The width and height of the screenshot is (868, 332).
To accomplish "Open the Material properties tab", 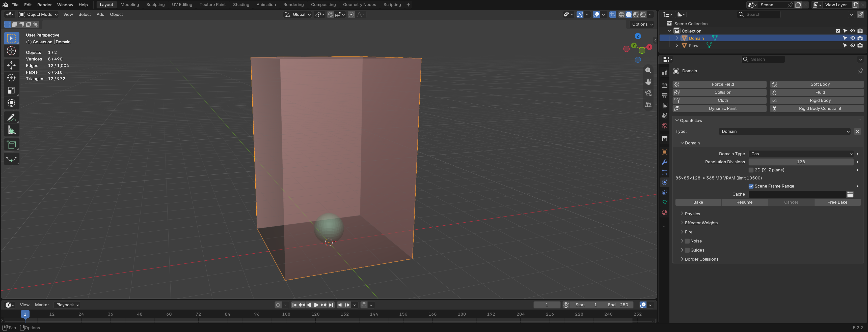I will (x=664, y=213).
